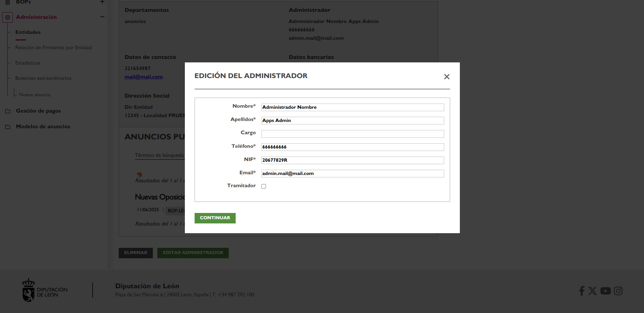Image resolution: width=644 pixels, height=313 pixels.
Task: Click the YouTube icon in footer
Action: pyautogui.click(x=605, y=291)
